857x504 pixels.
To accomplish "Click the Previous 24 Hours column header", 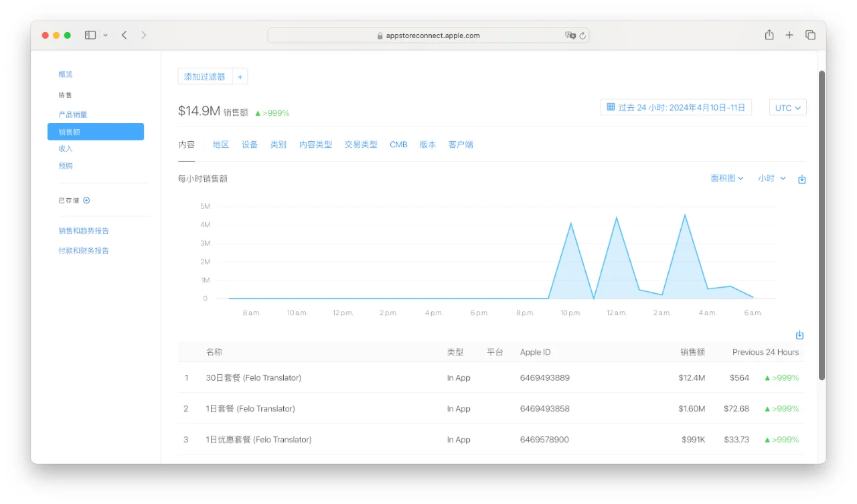I will coord(765,352).
